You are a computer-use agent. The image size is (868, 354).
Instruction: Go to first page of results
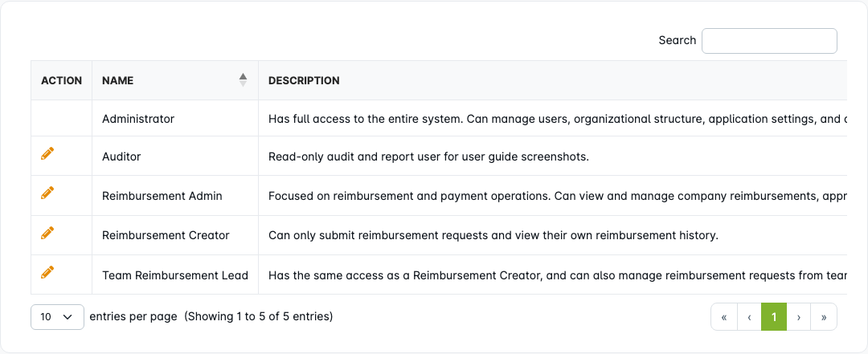(723, 317)
